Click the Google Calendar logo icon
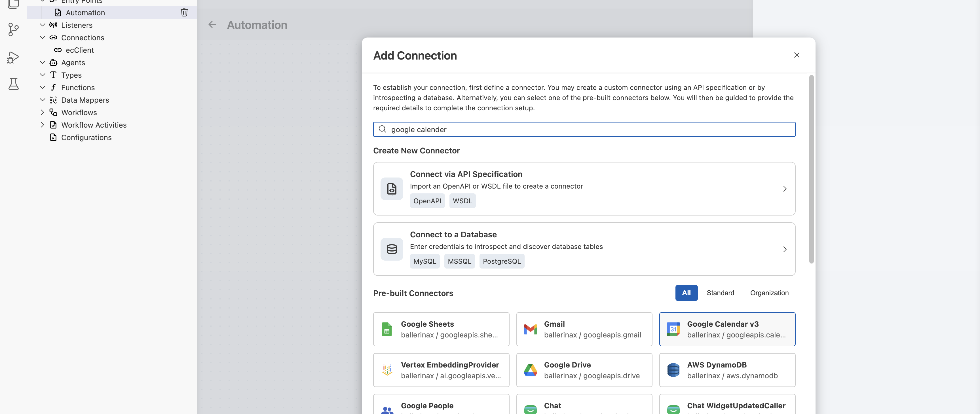This screenshot has width=980, height=414. tap(673, 329)
